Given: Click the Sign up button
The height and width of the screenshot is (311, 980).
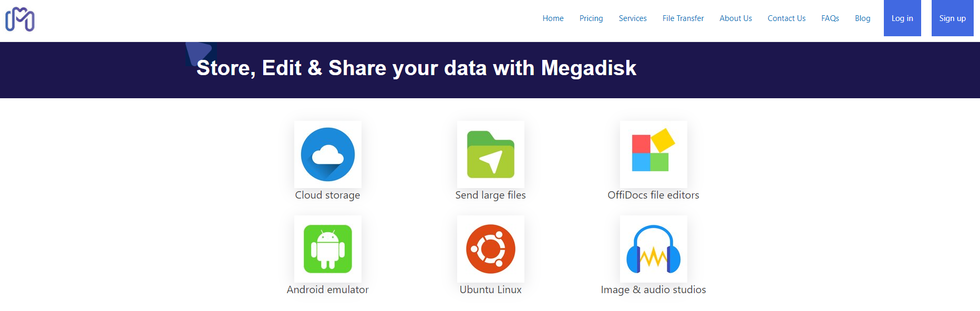Looking at the screenshot, I should (x=952, y=18).
